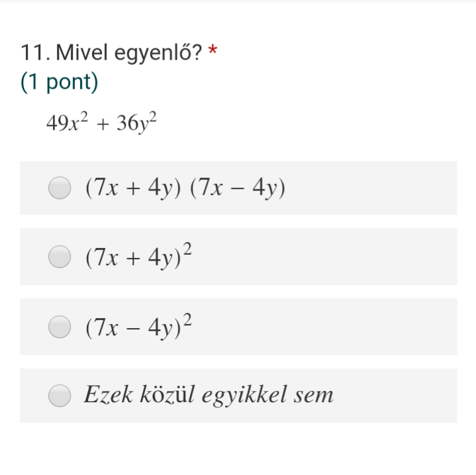
Task: Click blank area of the (7x − 4y)² row
Action: click(x=325, y=327)
